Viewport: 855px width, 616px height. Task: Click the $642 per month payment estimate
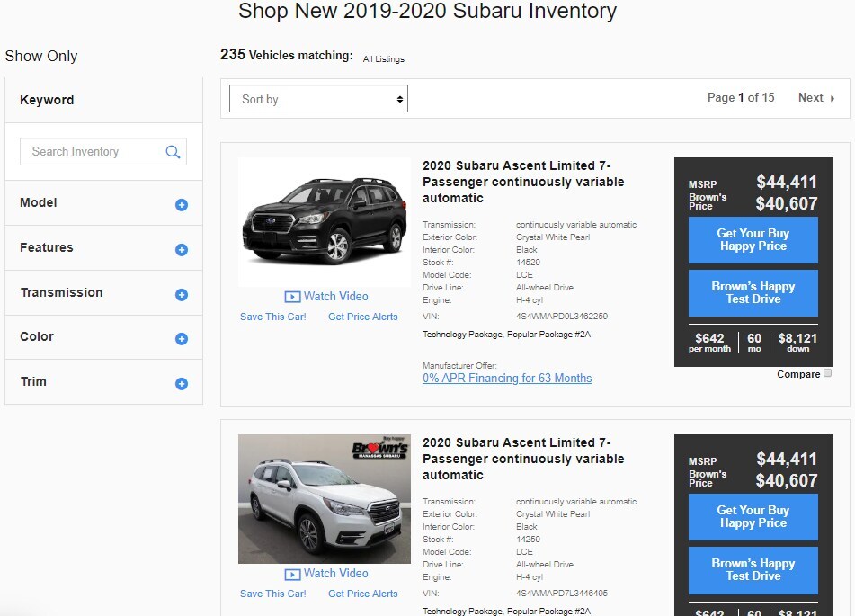click(709, 342)
